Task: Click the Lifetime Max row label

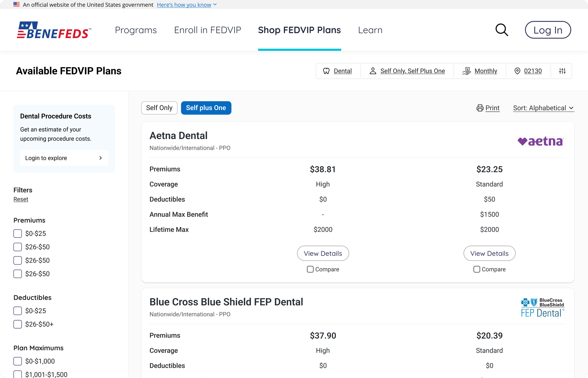Action: (x=169, y=230)
